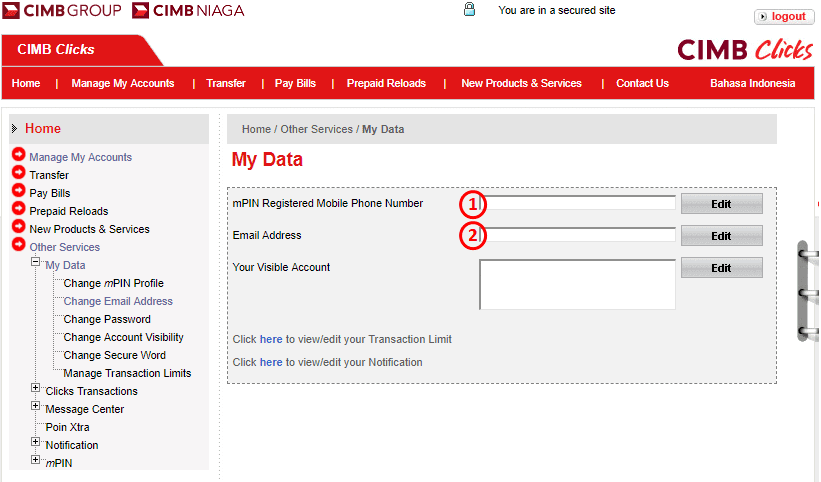This screenshot has width=821, height=482.
Task: Click the Your Visible Account text box
Action: tap(578, 284)
